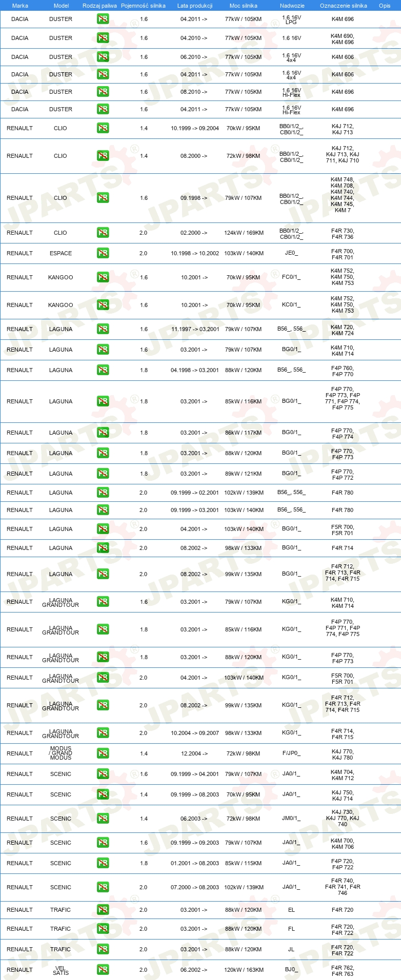Click fuel icon in Kangoo FC0/1_ row
The image size is (401, 980).
tap(103, 277)
